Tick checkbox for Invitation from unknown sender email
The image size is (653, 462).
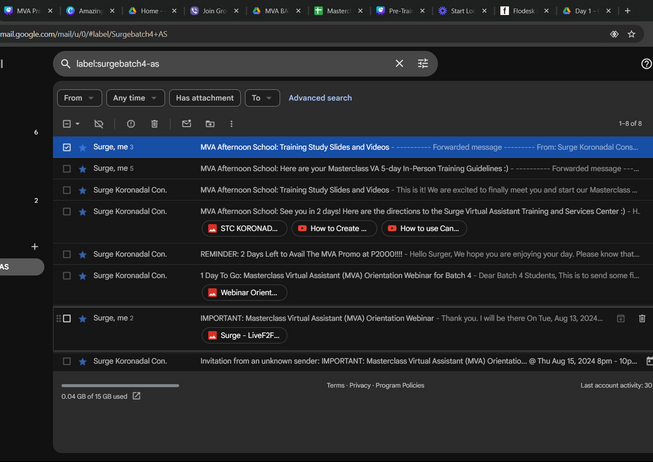tap(67, 361)
